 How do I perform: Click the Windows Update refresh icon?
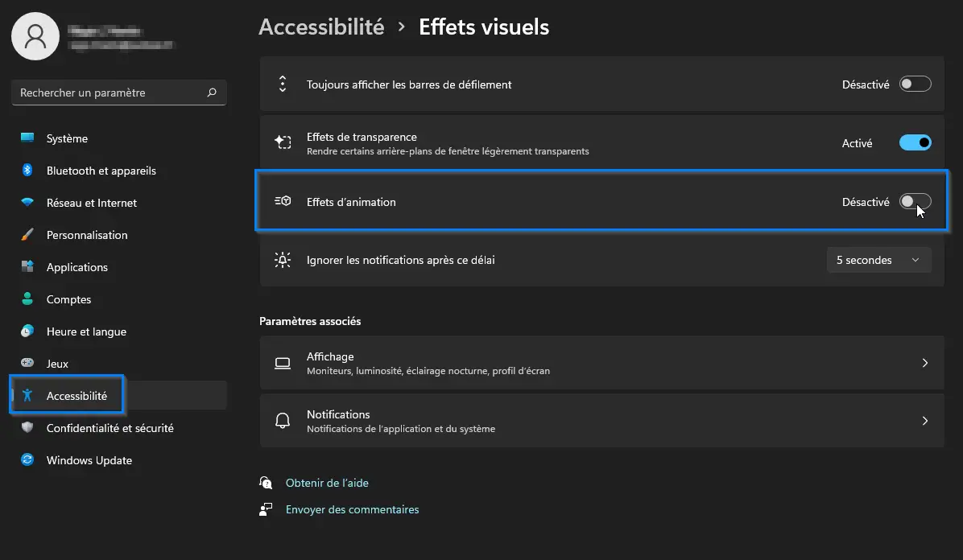27,459
